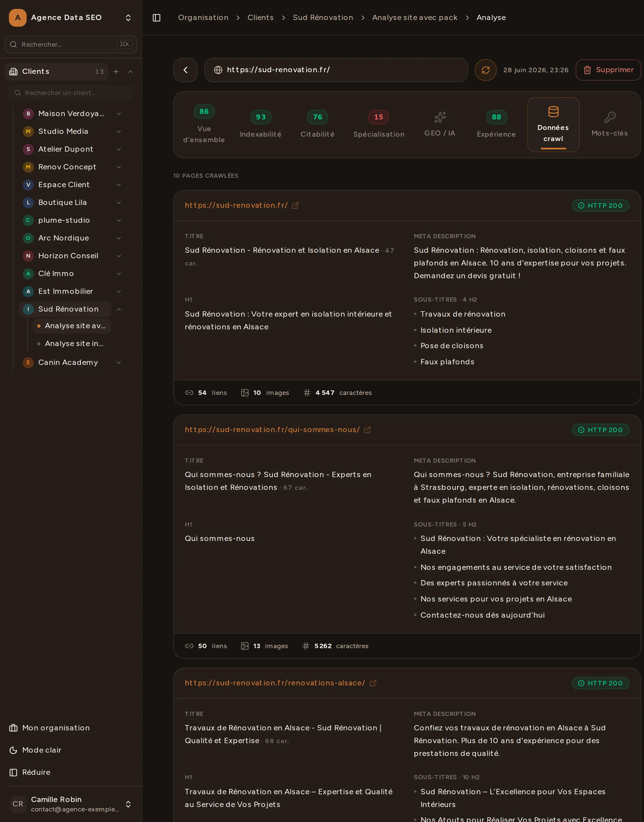Screen dimensions: 644x822
Task: Click the Agence Data SEO logo avatar
Action: 18,18
